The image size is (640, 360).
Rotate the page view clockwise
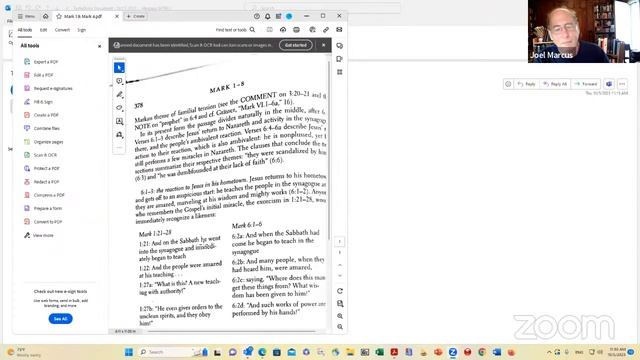pos(340,291)
